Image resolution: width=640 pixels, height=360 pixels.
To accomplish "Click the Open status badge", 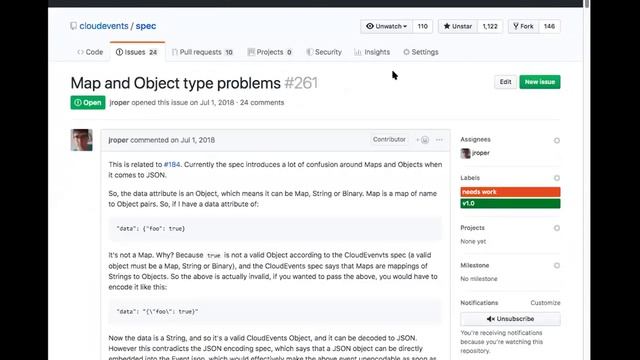I will coord(88,102).
